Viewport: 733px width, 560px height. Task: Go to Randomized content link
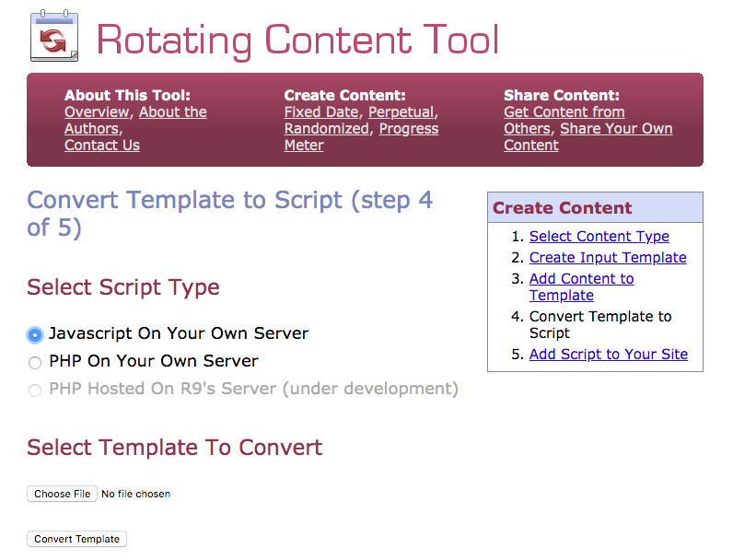point(327,129)
